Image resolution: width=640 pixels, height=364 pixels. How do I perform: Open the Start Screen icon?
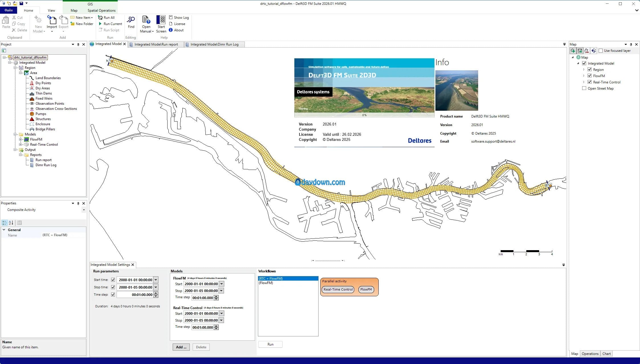coord(161,20)
